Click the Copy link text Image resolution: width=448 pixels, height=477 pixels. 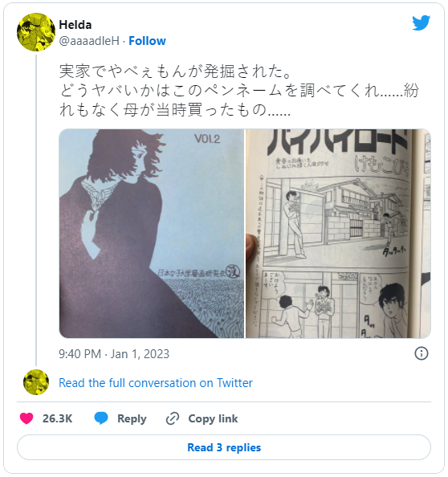(213, 418)
